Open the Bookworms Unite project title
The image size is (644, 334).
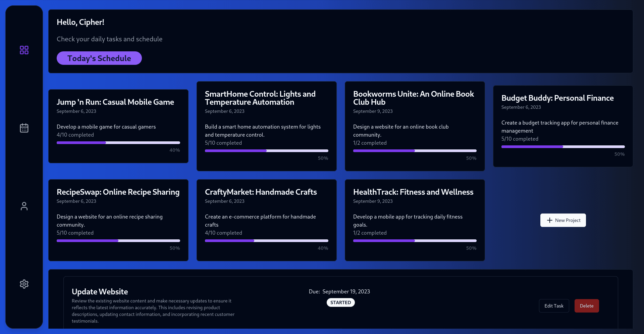[x=414, y=98]
